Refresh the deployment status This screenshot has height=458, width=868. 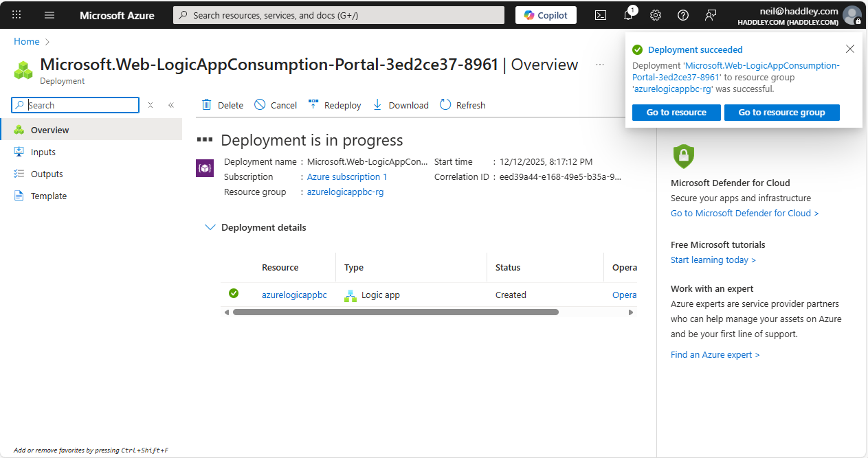(463, 104)
